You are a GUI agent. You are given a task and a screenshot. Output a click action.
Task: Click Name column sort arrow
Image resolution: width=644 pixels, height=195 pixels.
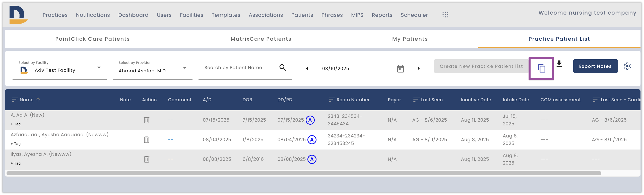pos(38,100)
